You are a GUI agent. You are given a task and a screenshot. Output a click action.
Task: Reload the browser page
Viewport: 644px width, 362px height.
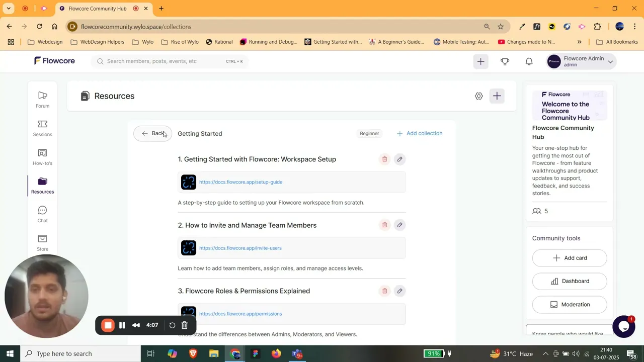coord(39,27)
